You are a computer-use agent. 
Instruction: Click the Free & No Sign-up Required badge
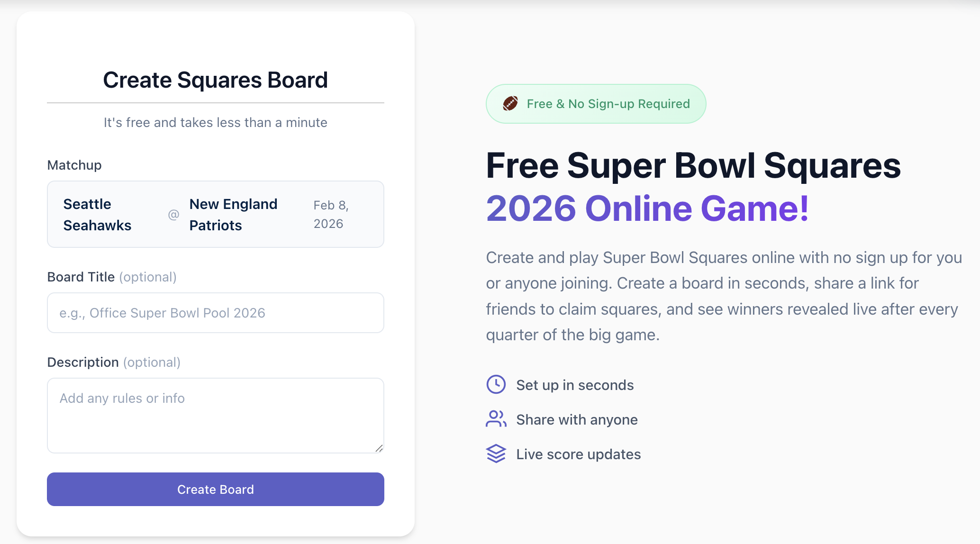pyautogui.click(x=596, y=104)
